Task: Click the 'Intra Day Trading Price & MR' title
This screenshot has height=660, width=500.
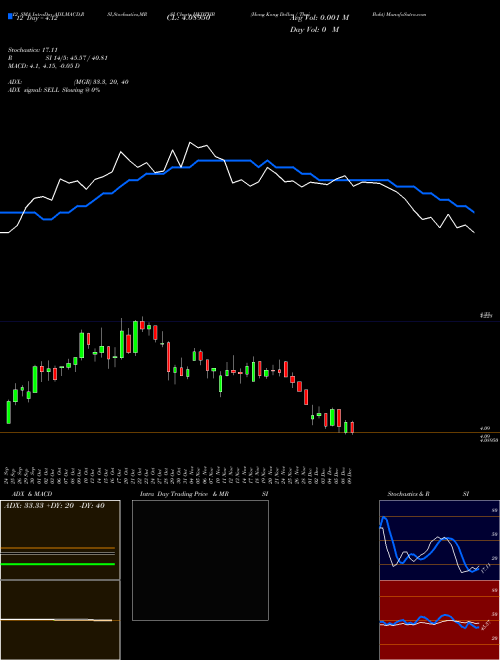Action: point(184,494)
